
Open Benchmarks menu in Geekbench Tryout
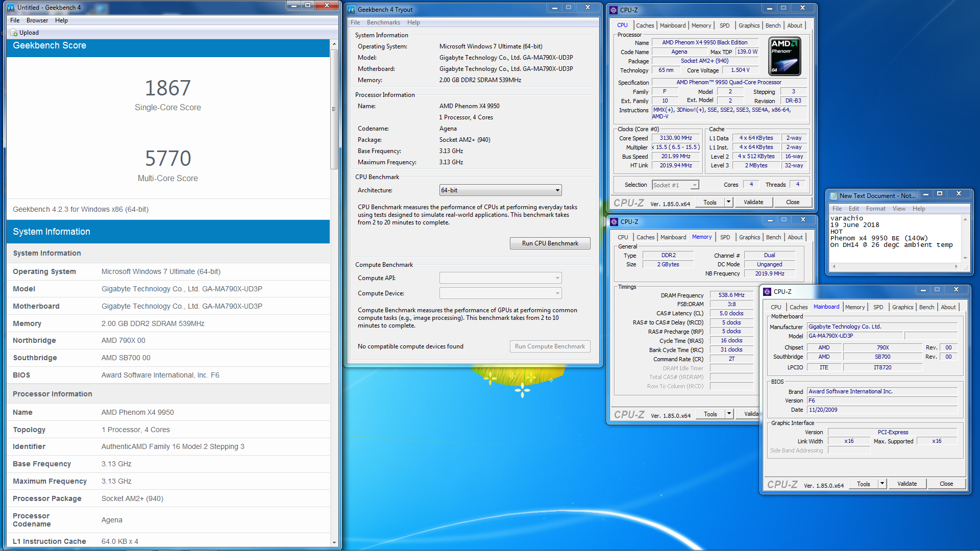(383, 22)
